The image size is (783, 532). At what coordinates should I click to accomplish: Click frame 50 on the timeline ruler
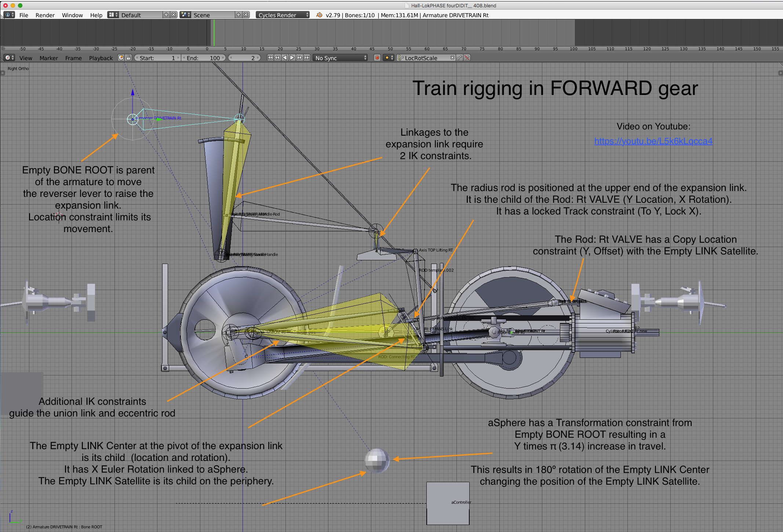390,49
